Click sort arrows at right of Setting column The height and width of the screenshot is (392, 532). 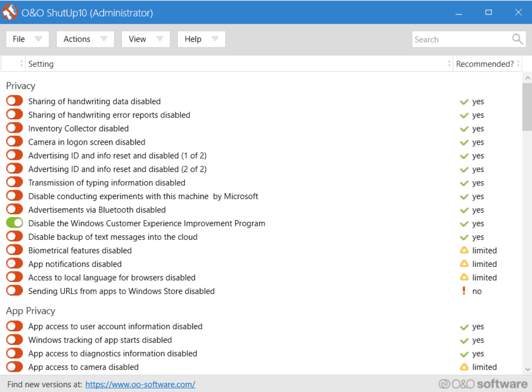[449, 63]
